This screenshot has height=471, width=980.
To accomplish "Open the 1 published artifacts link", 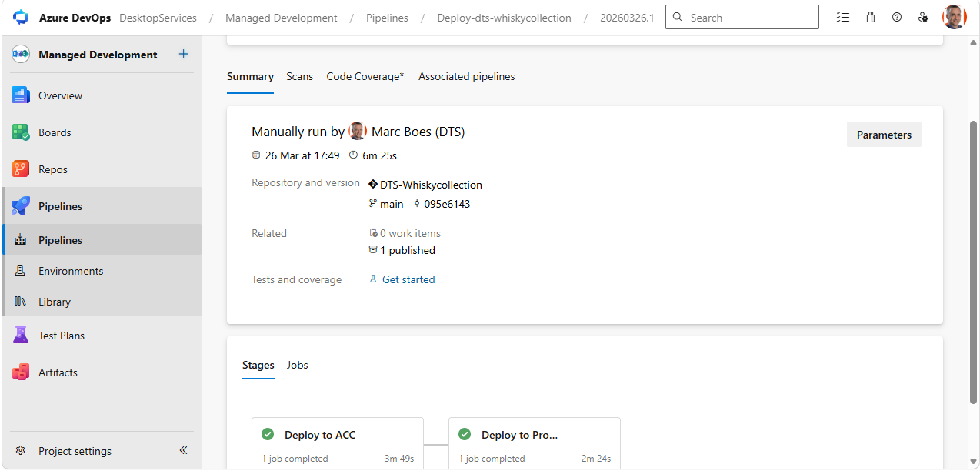I will [408, 250].
